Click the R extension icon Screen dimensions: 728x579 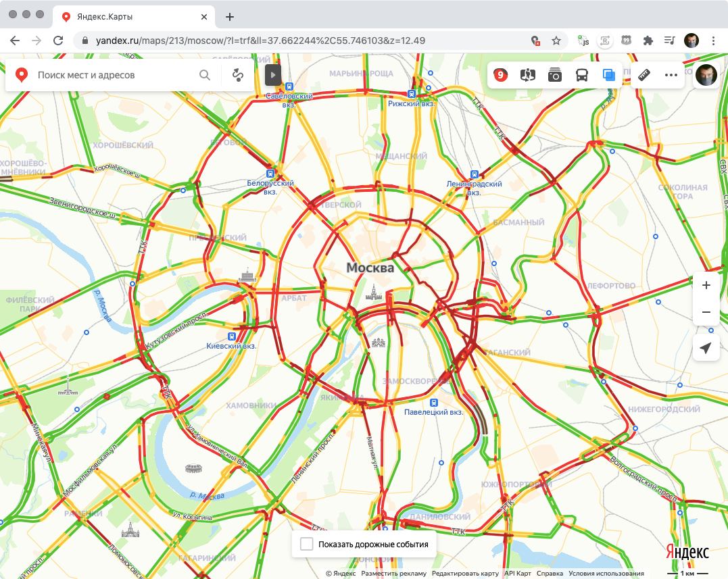[x=604, y=41]
